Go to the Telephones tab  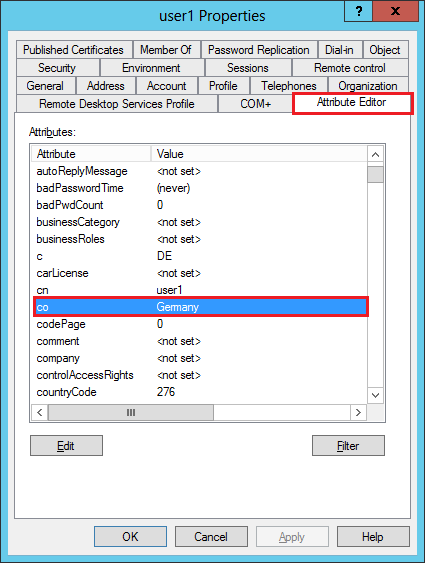[x=289, y=86]
